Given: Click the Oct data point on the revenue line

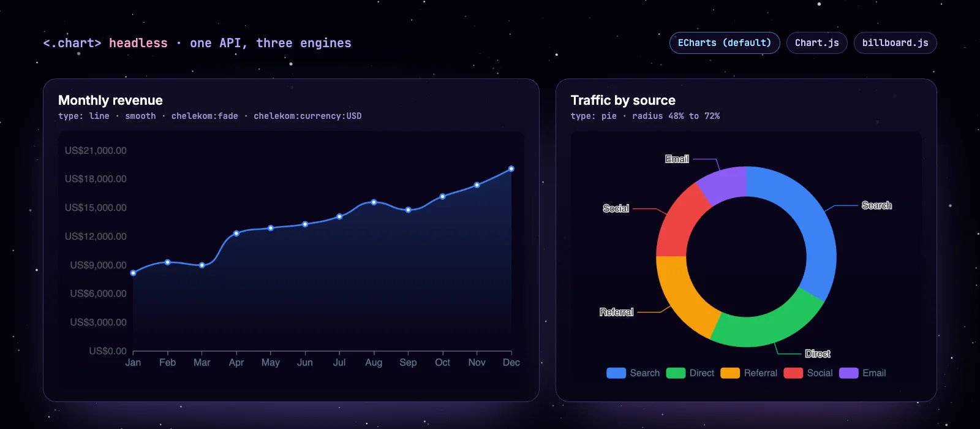Looking at the screenshot, I should click(443, 197).
